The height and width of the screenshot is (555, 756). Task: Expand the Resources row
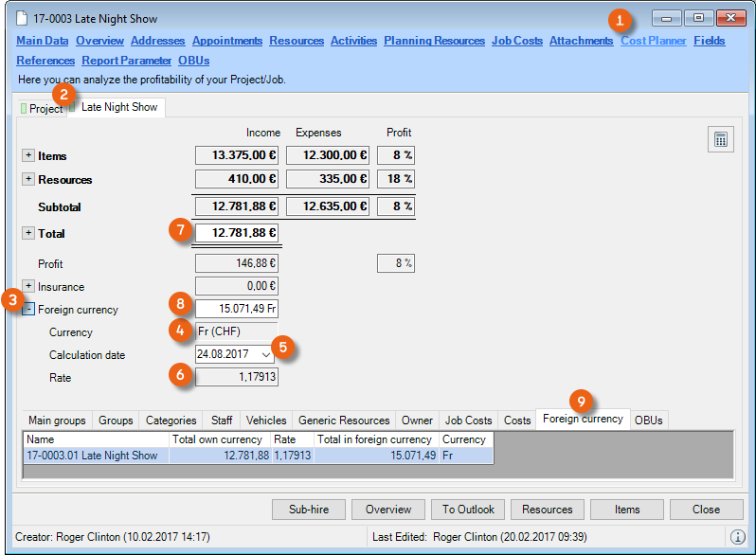tap(28, 179)
